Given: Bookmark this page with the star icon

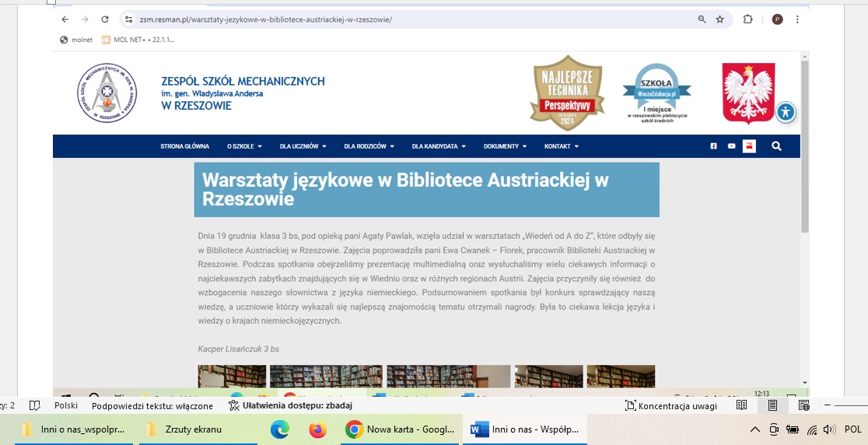Looking at the screenshot, I should [720, 19].
